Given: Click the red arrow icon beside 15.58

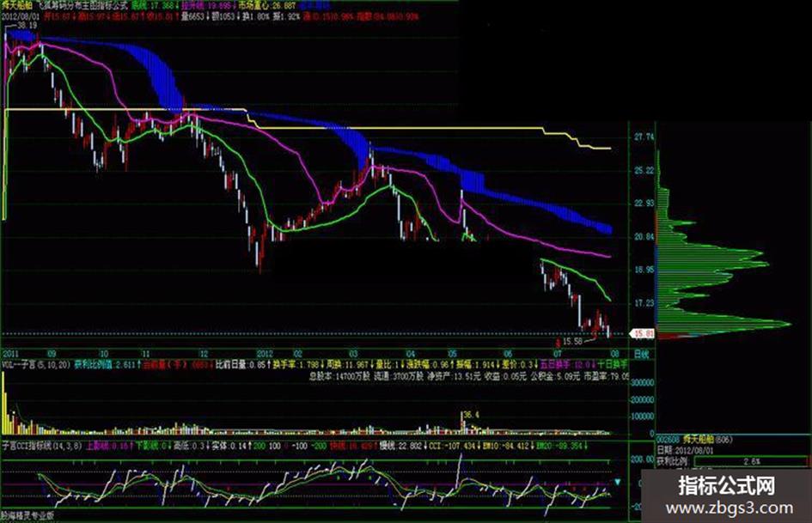Looking at the screenshot, I should tap(557, 342).
